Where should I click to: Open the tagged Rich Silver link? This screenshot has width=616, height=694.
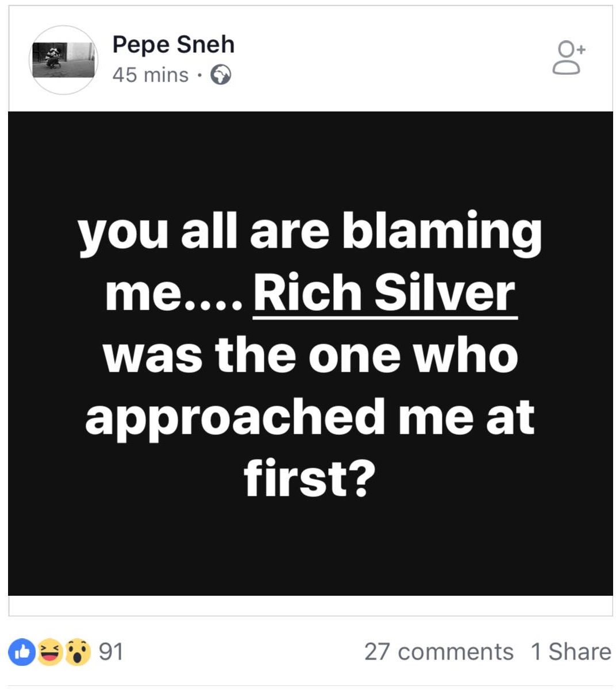[x=384, y=293]
